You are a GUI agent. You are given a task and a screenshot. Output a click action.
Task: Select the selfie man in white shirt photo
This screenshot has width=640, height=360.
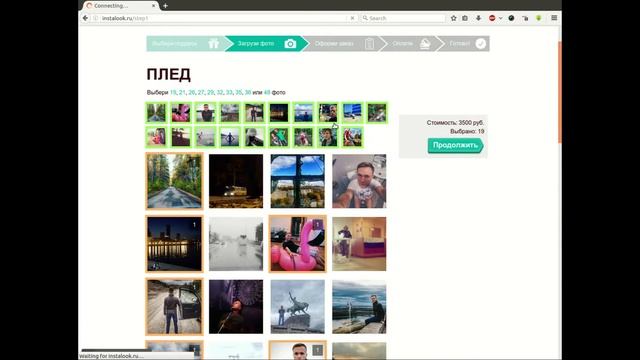point(359,181)
